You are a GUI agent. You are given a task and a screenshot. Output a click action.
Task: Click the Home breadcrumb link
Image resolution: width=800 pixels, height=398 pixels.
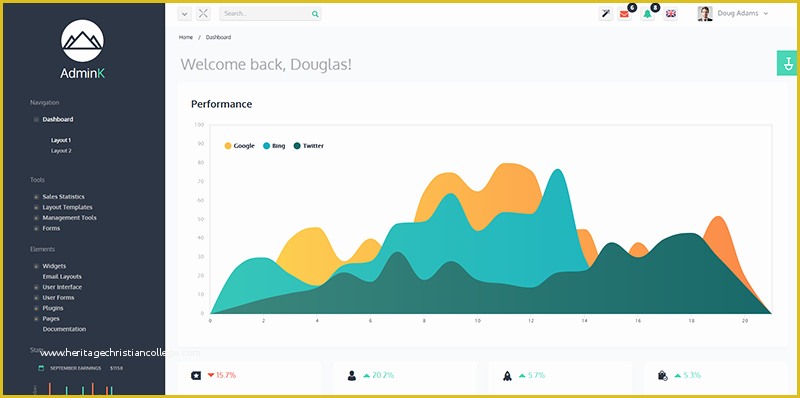[186, 37]
